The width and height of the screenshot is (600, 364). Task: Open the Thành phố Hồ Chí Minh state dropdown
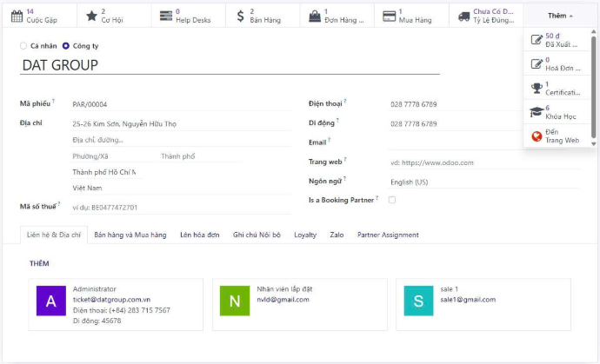(106, 172)
